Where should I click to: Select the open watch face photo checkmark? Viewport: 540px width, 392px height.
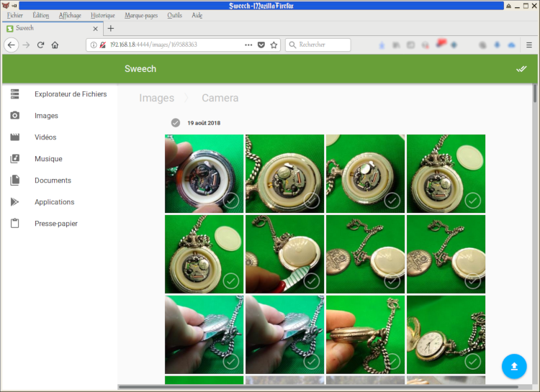click(472, 361)
